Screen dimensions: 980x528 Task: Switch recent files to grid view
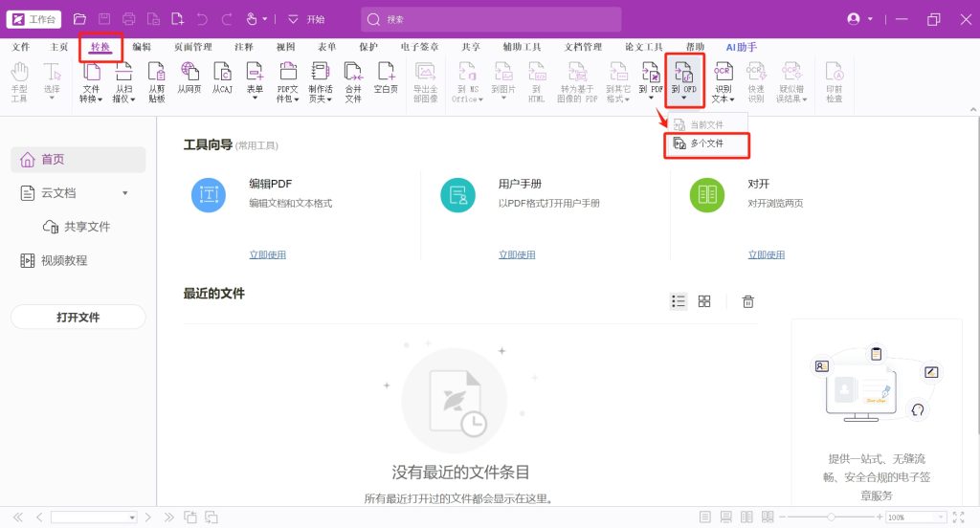704,301
